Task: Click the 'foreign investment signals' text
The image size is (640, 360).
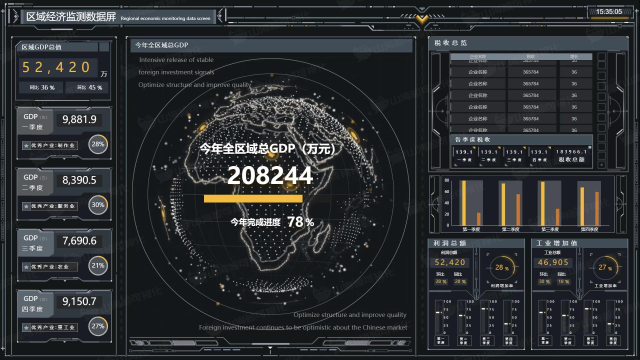Action: point(176,72)
